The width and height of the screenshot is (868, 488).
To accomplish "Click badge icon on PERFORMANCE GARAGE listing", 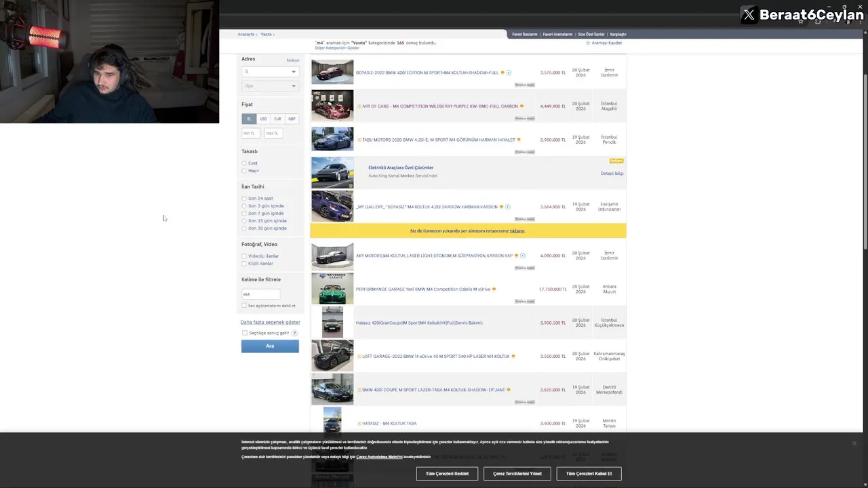I will coord(494,289).
